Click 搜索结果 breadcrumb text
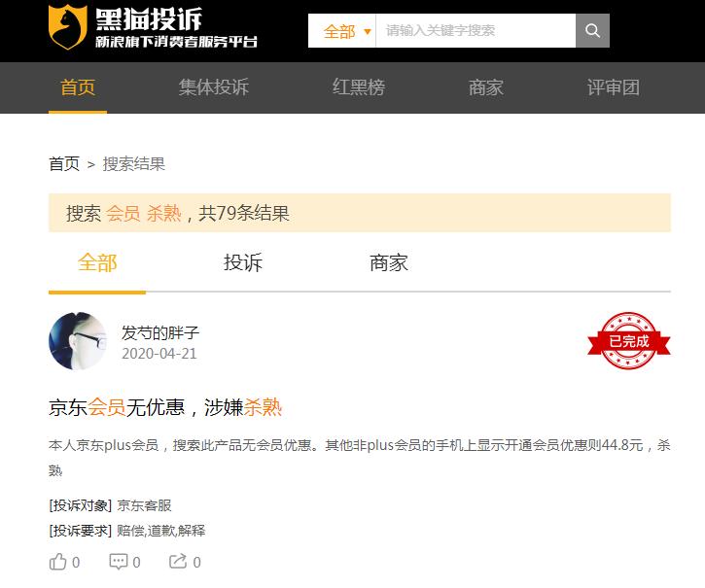 134,163
